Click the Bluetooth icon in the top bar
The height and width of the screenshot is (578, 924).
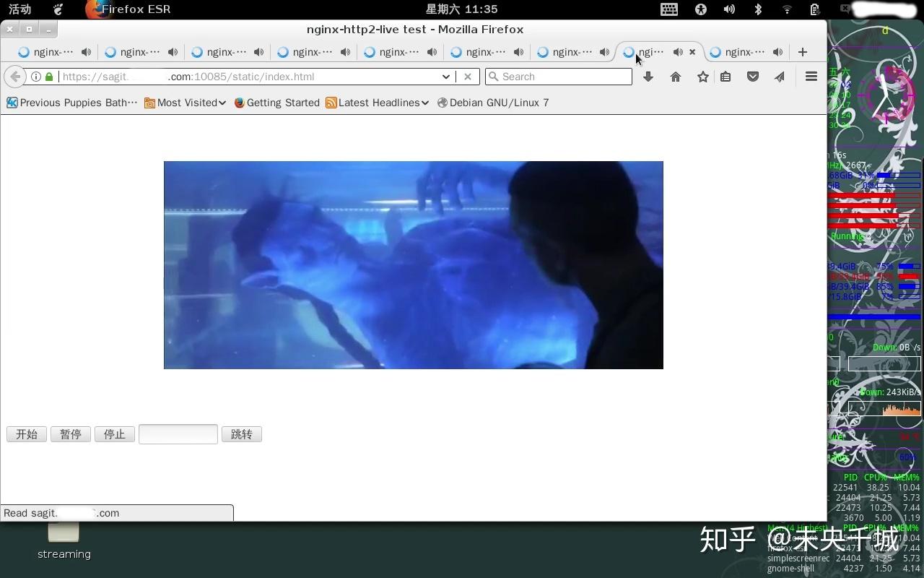click(x=759, y=9)
